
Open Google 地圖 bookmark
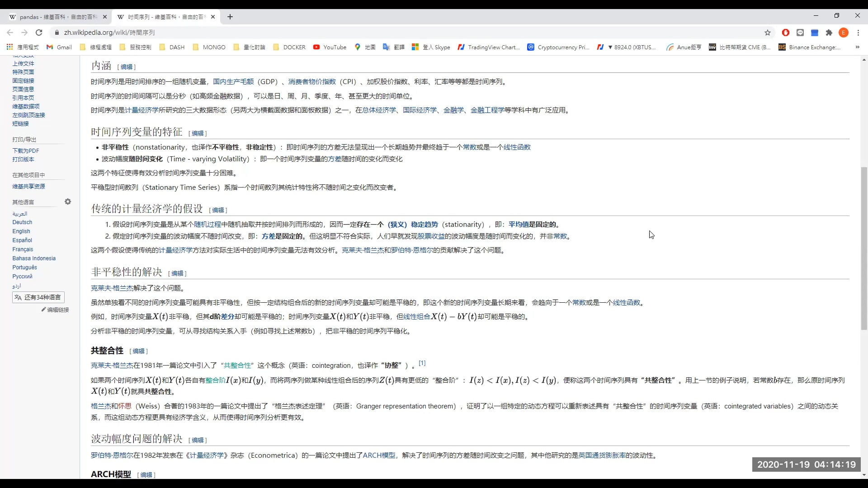(x=365, y=47)
